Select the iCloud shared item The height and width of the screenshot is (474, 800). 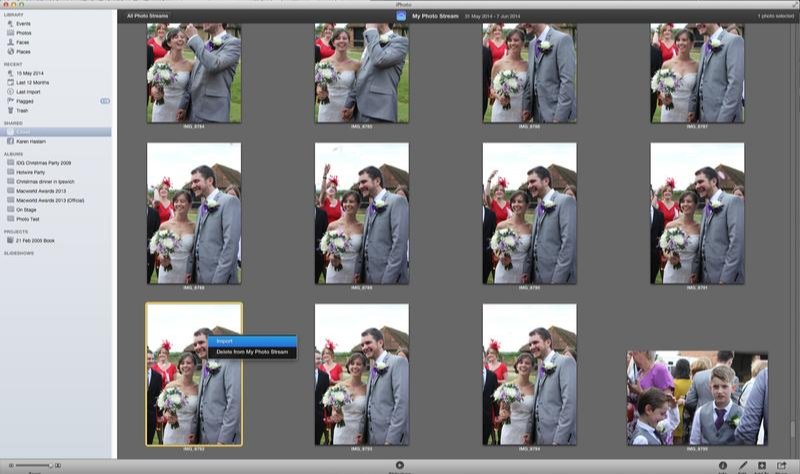point(56,132)
